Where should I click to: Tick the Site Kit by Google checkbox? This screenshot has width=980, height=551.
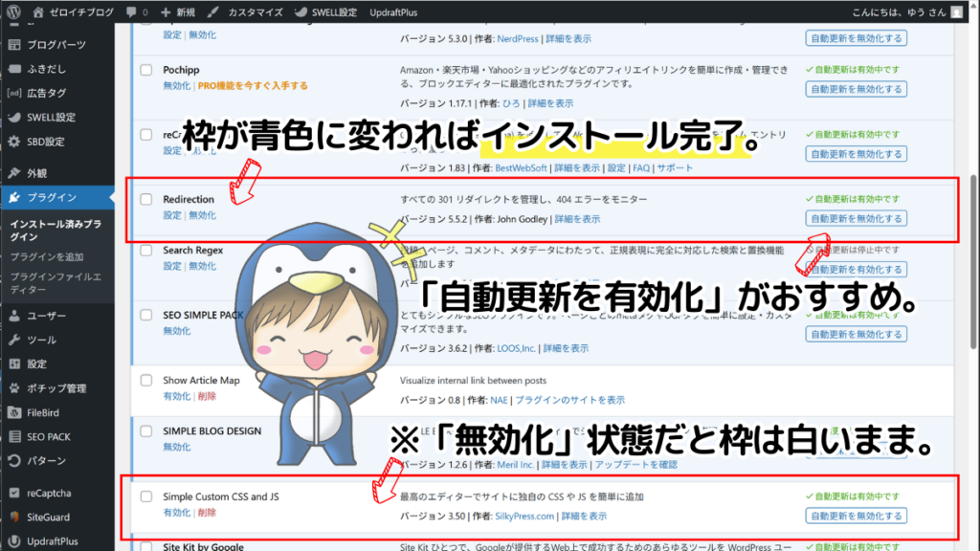coord(146,546)
